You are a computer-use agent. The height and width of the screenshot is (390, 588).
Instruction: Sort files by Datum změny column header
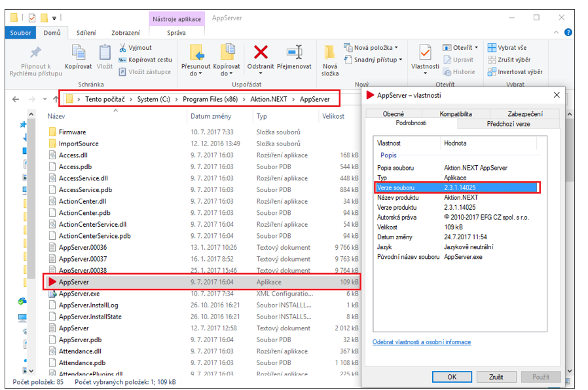pyautogui.click(x=210, y=116)
